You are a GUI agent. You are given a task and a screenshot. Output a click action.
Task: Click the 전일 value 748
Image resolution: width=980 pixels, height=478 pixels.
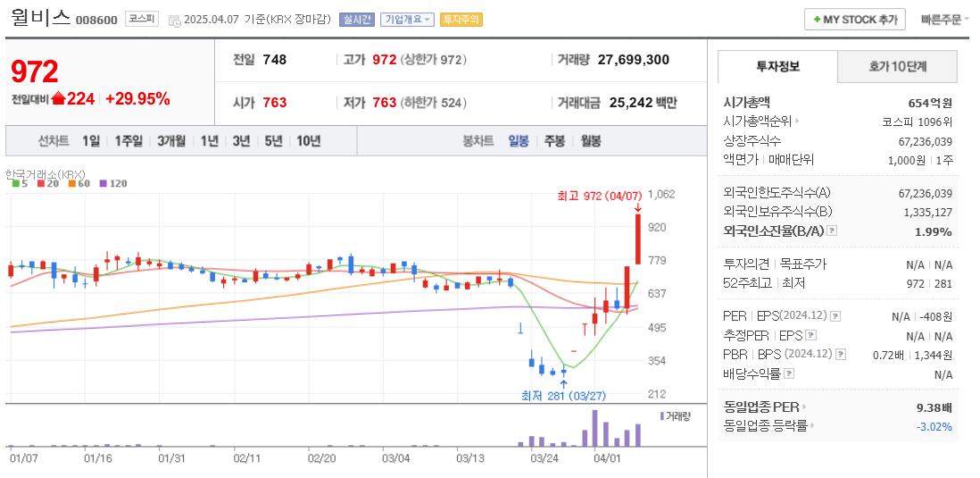(274, 60)
